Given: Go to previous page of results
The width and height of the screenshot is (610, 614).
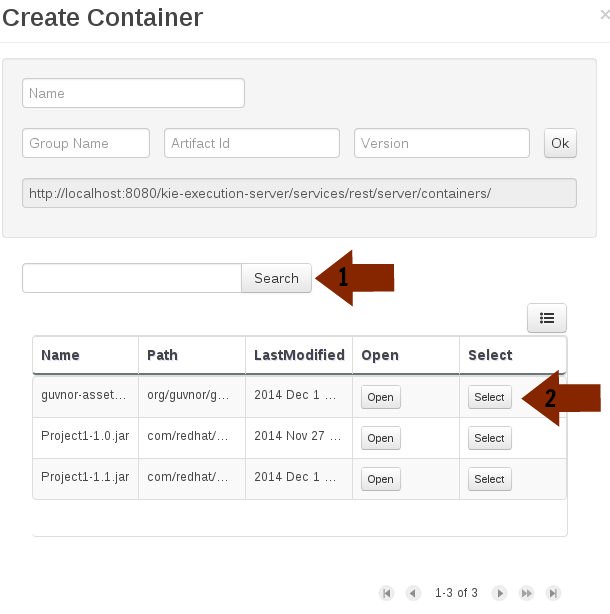Looking at the screenshot, I should click(x=413, y=593).
